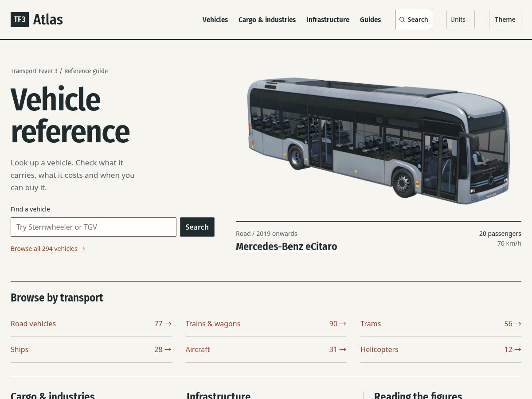The image size is (532, 399).
Task: Open the Cargo & industries menu
Action: [x=267, y=20]
